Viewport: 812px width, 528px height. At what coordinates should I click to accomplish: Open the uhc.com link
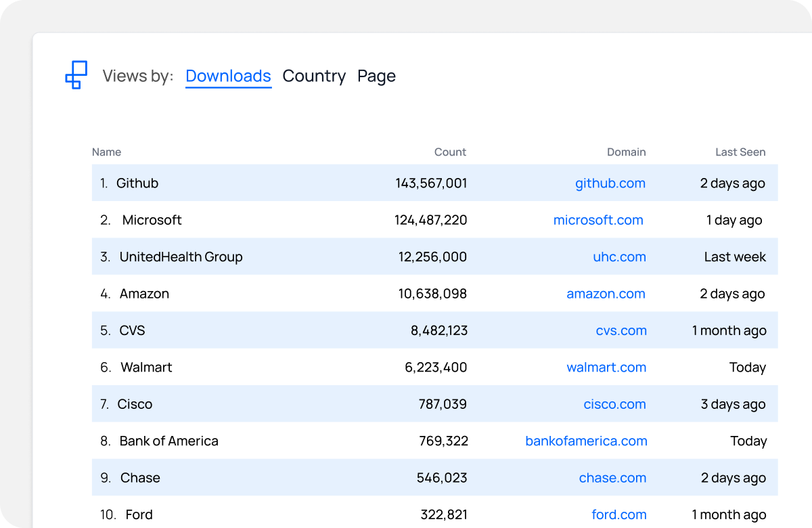[x=619, y=257]
